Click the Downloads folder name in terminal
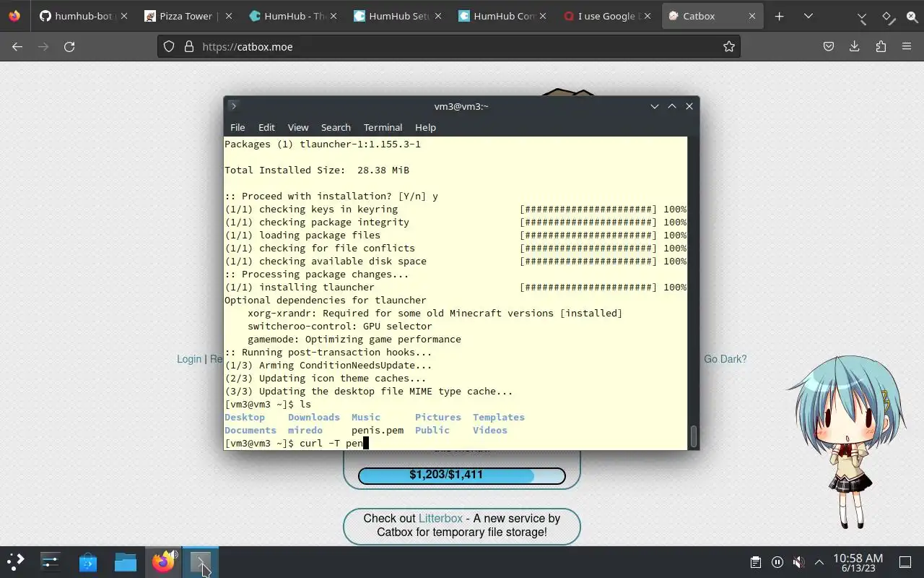The width and height of the screenshot is (924, 578). click(313, 417)
